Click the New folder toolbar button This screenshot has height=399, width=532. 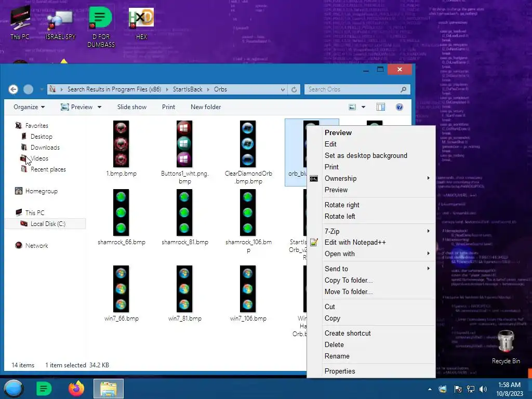[206, 107]
